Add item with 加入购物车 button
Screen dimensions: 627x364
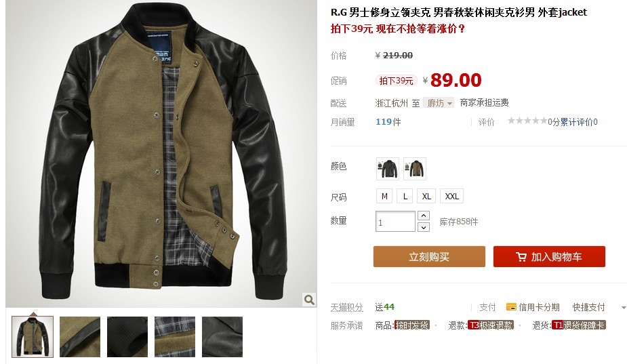(x=550, y=257)
